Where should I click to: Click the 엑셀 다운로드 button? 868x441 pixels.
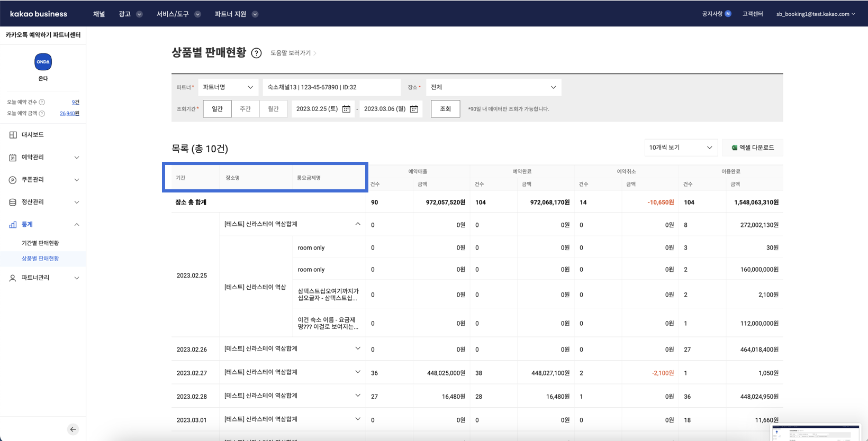pos(753,148)
